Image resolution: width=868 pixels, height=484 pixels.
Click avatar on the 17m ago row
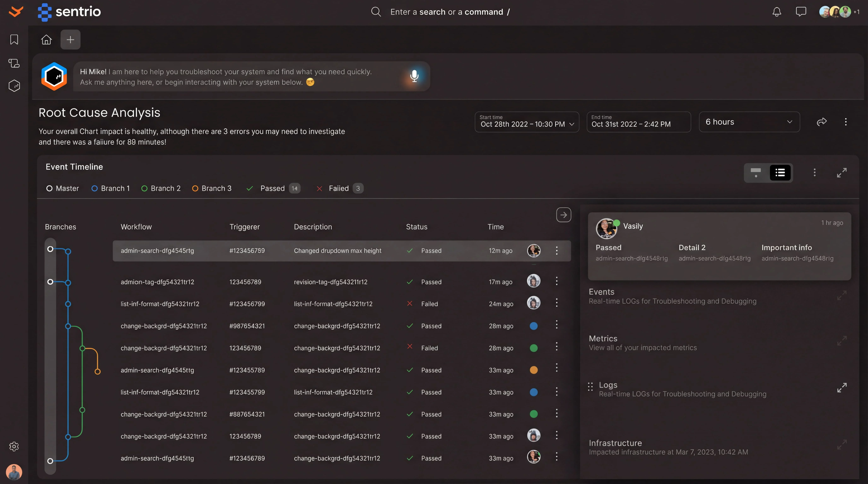(x=534, y=281)
